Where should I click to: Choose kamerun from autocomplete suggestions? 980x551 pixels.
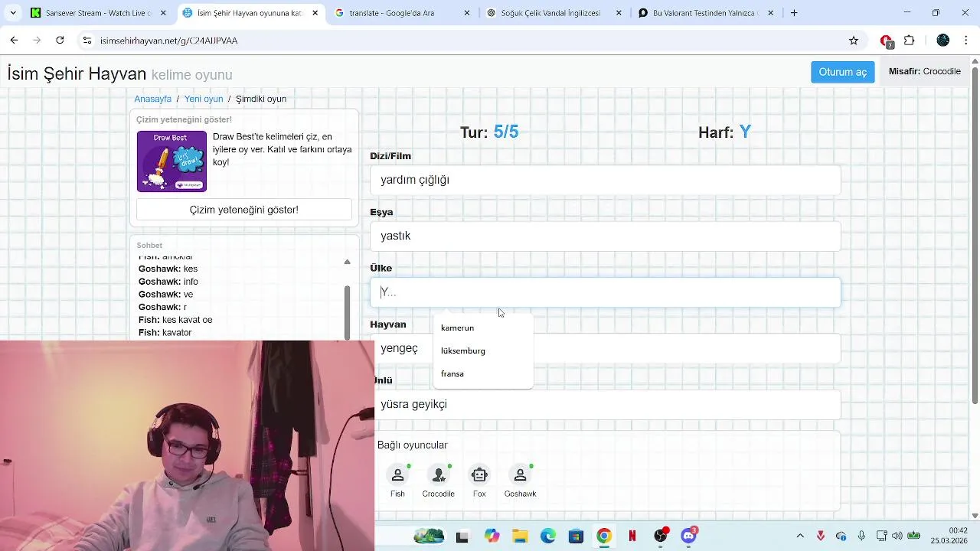tap(483, 328)
